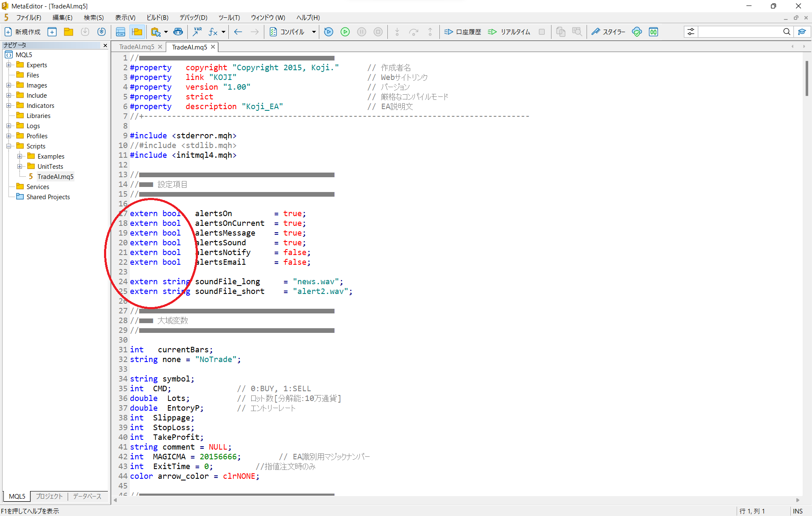Open the folder icon in toolbar
The width and height of the screenshot is (812, 516).
tap(69, 32)
